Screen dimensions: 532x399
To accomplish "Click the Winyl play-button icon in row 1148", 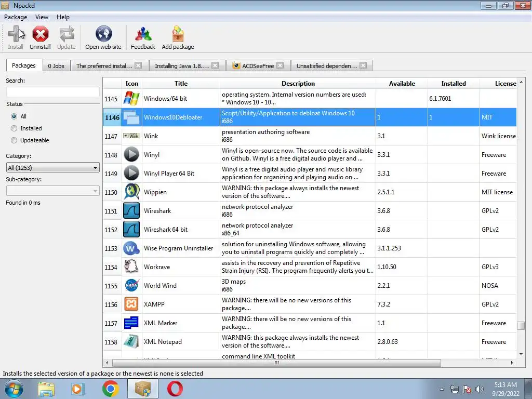I will [131, 155].
